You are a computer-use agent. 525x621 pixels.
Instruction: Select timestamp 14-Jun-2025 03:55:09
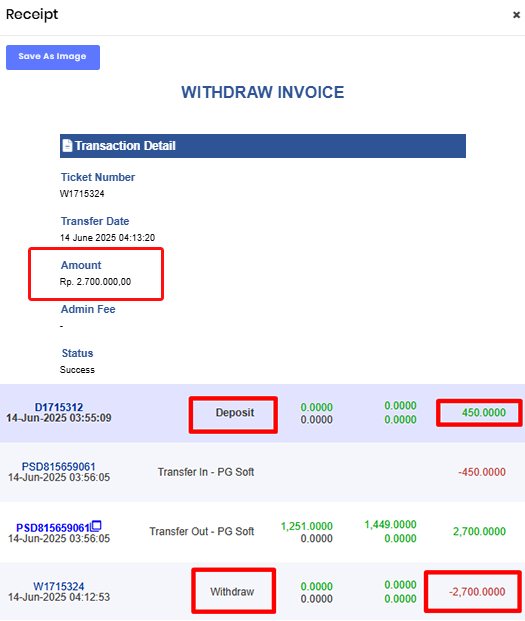coord(59,418)
